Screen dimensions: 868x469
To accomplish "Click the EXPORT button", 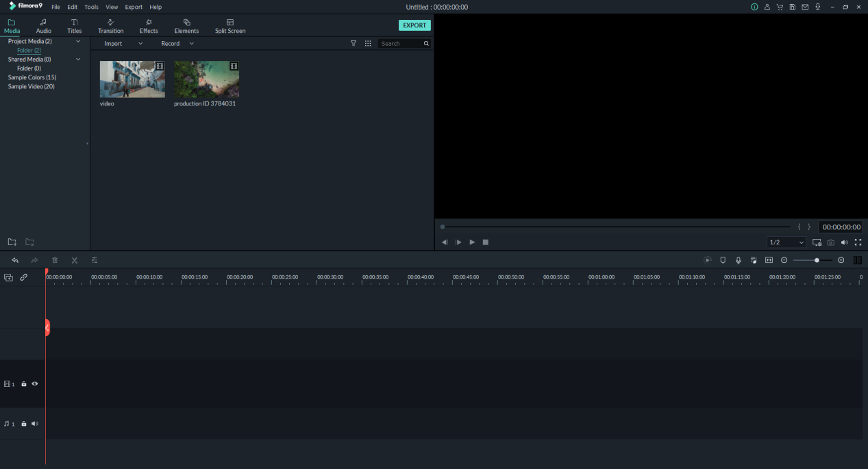I will click(x=414, y=25).
